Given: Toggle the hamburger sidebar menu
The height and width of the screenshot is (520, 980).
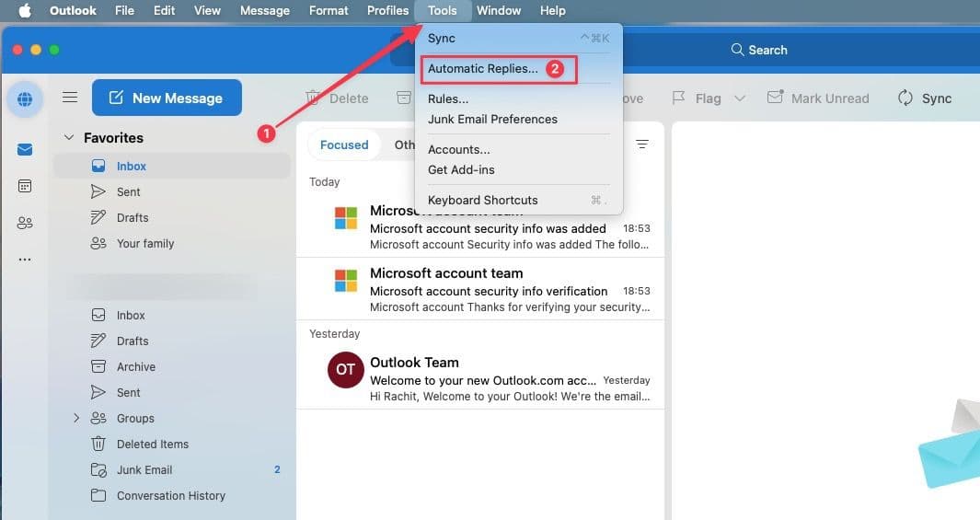Looking at the screenshot, I should 70,98.
